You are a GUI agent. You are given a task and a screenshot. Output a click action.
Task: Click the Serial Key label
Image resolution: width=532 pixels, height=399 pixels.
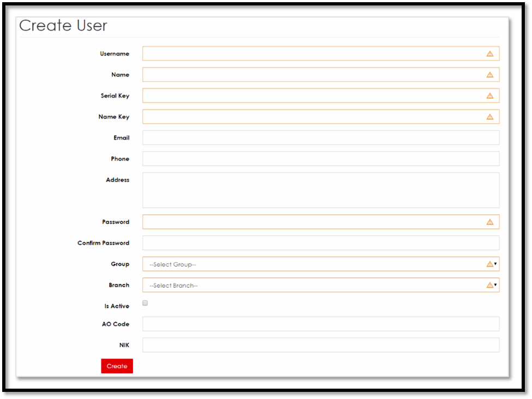coord(115,96)
